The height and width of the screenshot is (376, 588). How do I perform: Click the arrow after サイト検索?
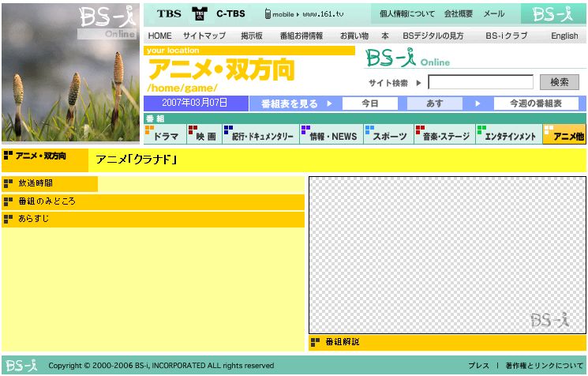[x=419, y=83]
